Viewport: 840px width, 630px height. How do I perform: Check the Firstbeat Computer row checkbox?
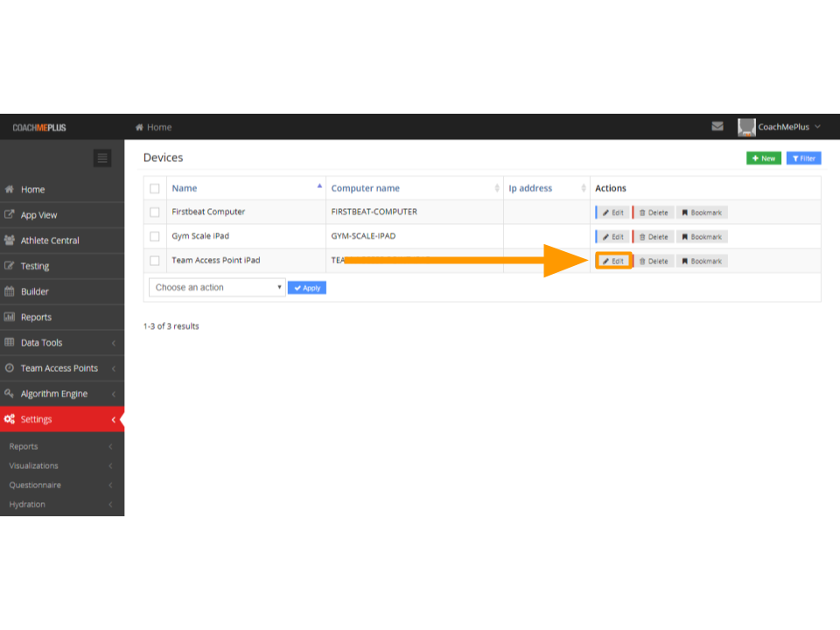click(155, 212)
